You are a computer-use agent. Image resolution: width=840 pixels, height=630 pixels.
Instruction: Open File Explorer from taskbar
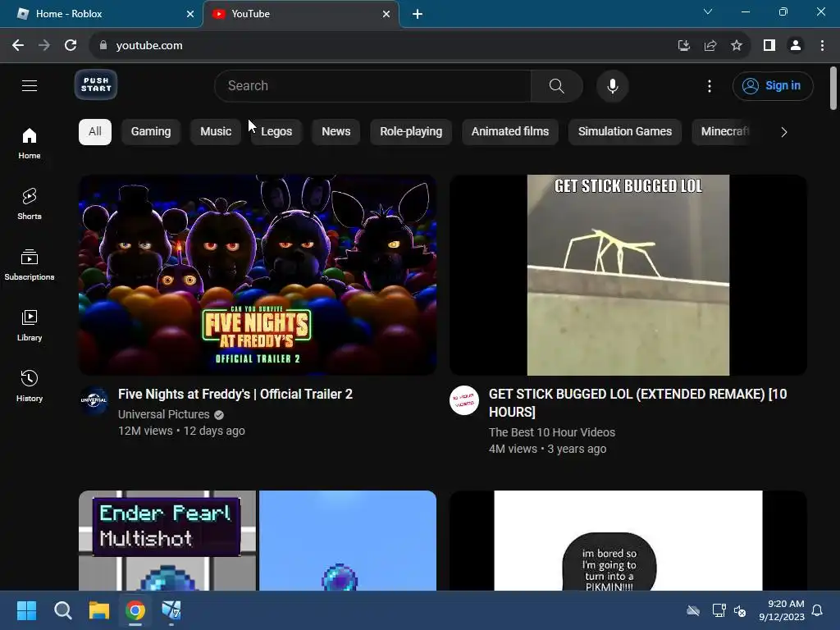coord(99,610)
